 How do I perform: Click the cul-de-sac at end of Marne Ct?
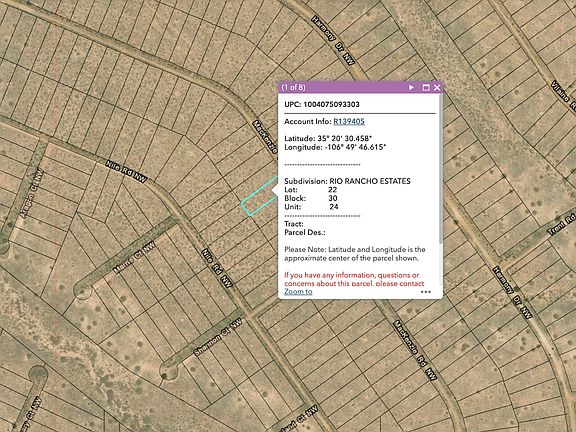(83, 291)
